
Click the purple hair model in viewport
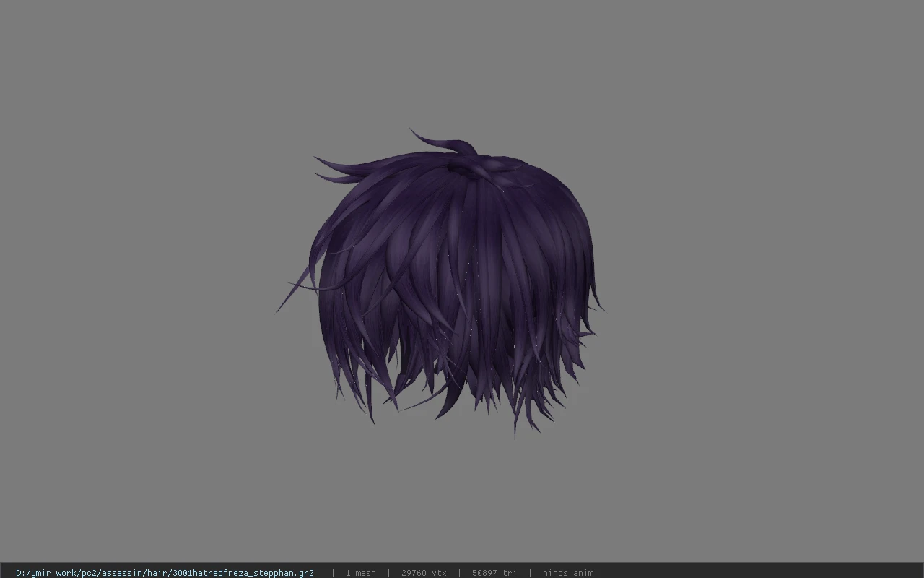[x=440, y=283]
